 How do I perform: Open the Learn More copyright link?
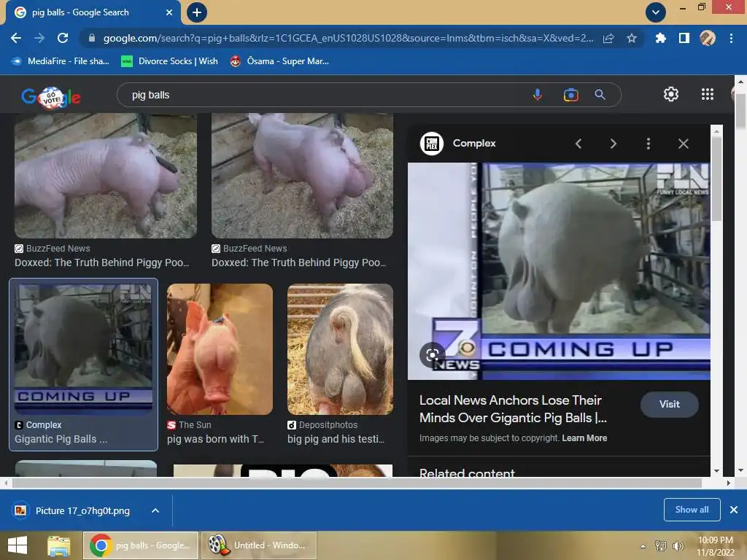pyautogui.click(x=584, y=438)
